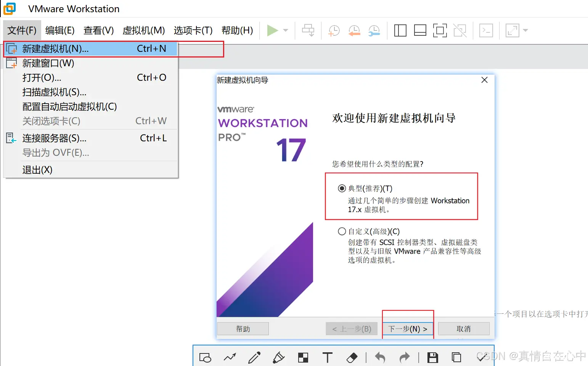Choose 配置自动启动虚拟机(C) menu entry
The image size is (588, 366).
pos(91,107)
